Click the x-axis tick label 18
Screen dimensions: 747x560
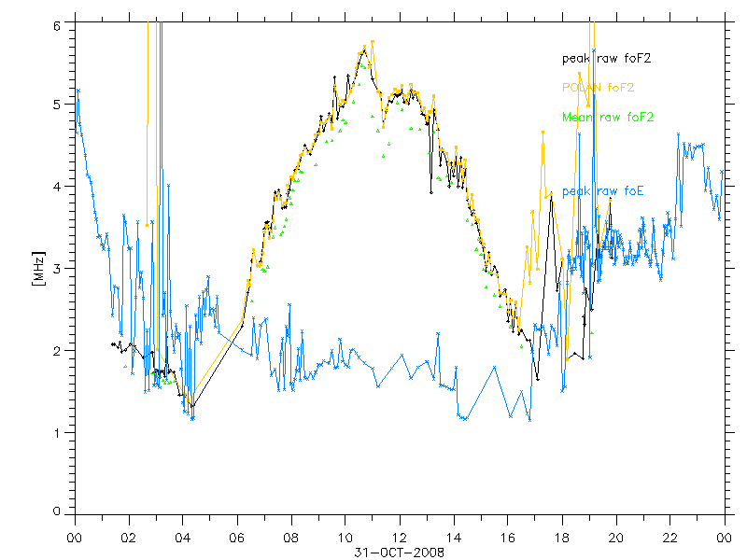[x=562, y=539]
